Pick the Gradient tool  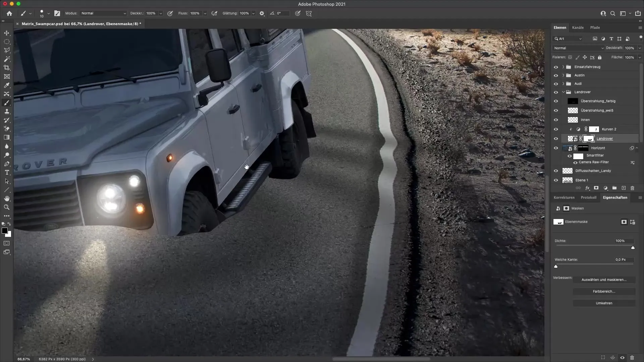pos(7,137)
